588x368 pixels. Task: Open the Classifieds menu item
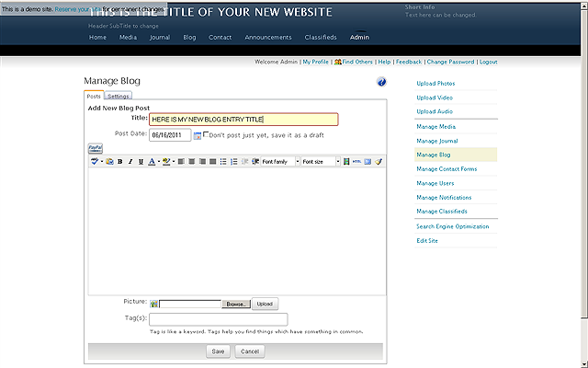click(x=321, y=38)
